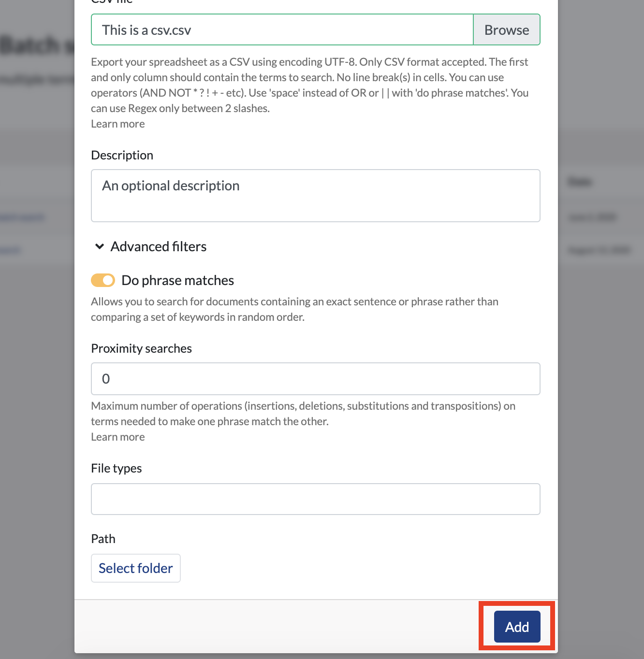Click the 'Do phrase matches' label text
This screenshot has width=644, height=659.
tap(178, 280)
